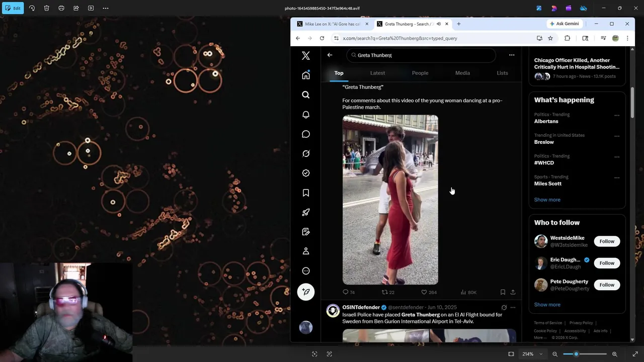
Task: Reload the page in Chrome
Action: (322, 38)
